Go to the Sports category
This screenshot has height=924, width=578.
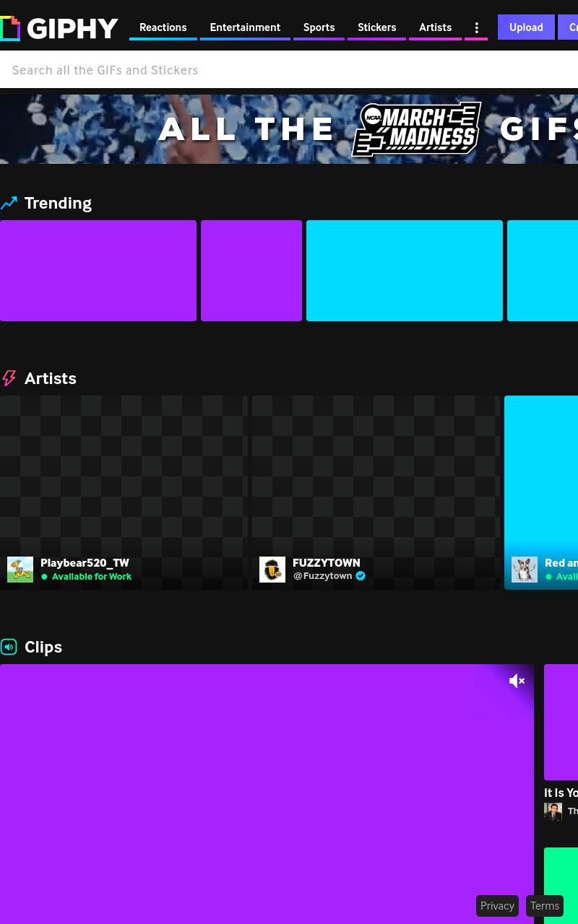pos(319,27)
